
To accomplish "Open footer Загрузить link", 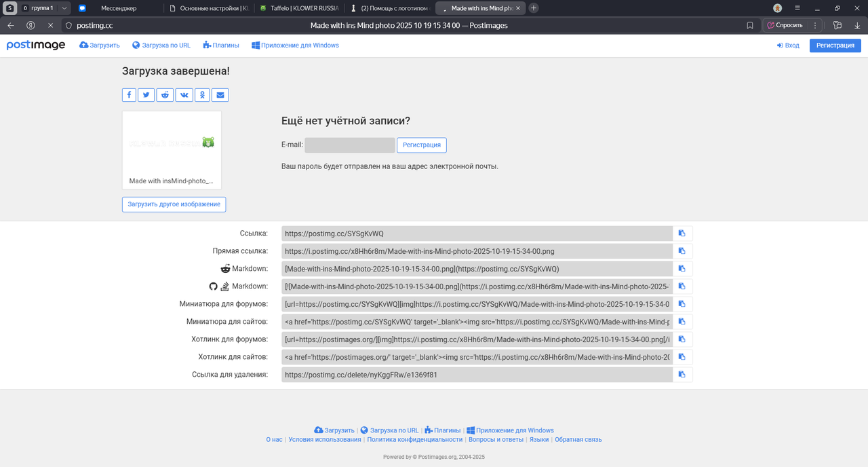I will (334, 430).
